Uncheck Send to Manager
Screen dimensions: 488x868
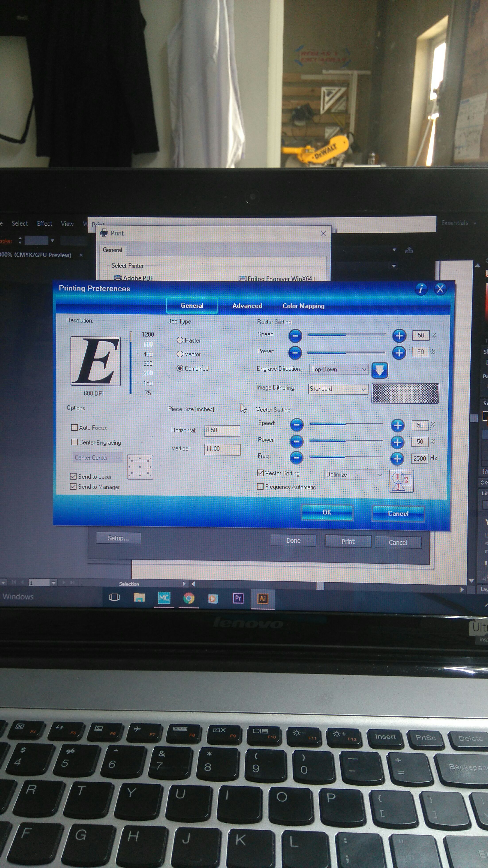tap(73, 486)
